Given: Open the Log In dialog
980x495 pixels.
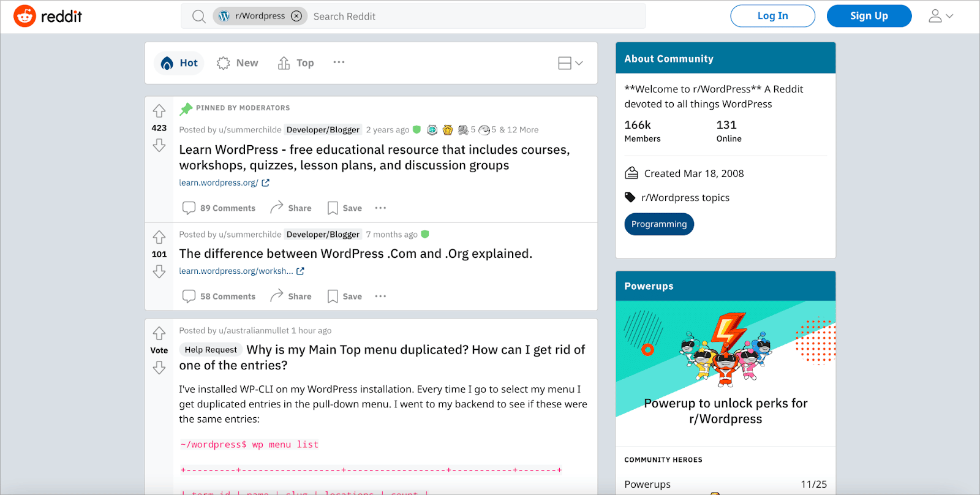Looking at the screenshot, I should coord(772,16).
